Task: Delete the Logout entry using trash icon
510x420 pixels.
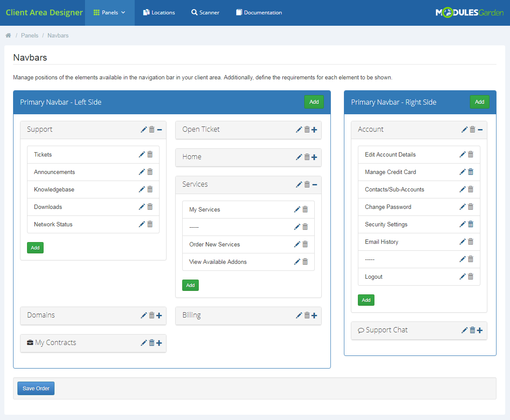Action: (471, 277)
